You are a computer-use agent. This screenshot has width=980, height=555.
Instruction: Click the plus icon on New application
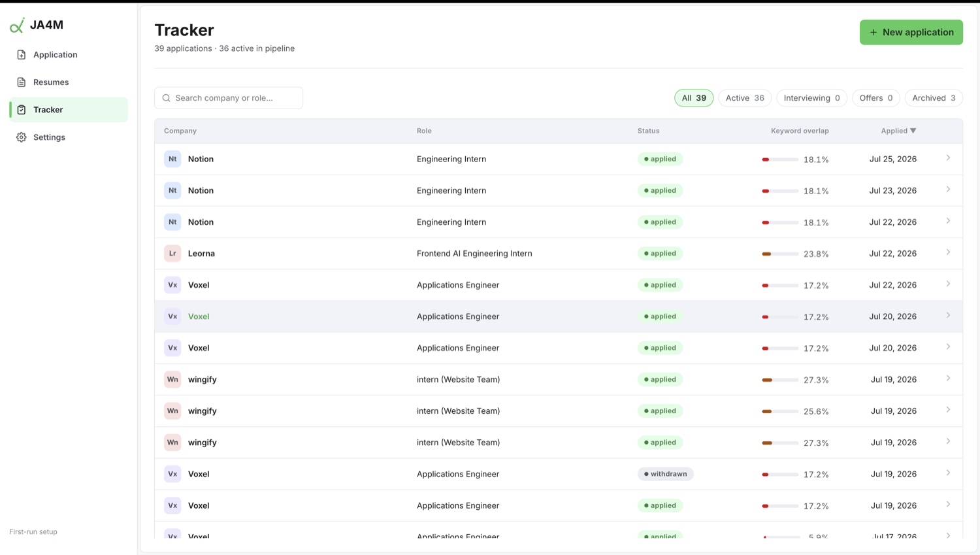pyautogui.click(x=874, y=32)
